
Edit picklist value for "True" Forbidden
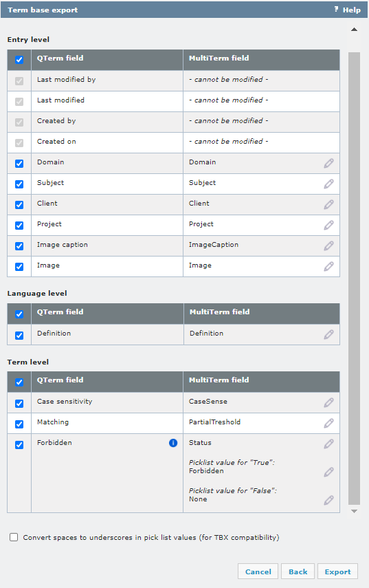click(x=329, y=472)
